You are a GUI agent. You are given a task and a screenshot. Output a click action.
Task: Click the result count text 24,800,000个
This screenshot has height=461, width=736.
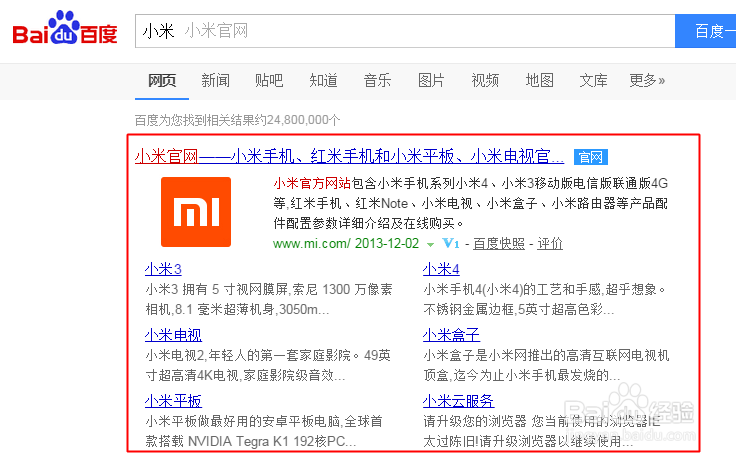(303, 120)
